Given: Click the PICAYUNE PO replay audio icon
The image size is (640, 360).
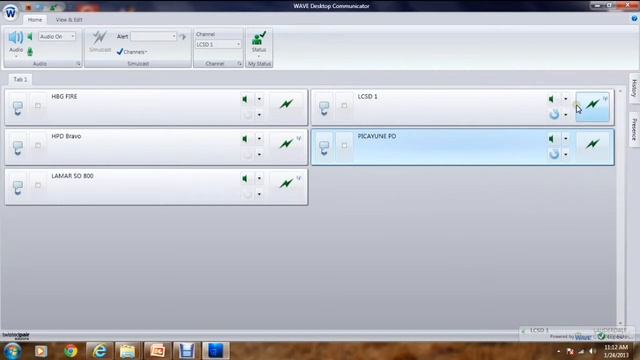Looking at the screenshot, I should pos(554,154).
